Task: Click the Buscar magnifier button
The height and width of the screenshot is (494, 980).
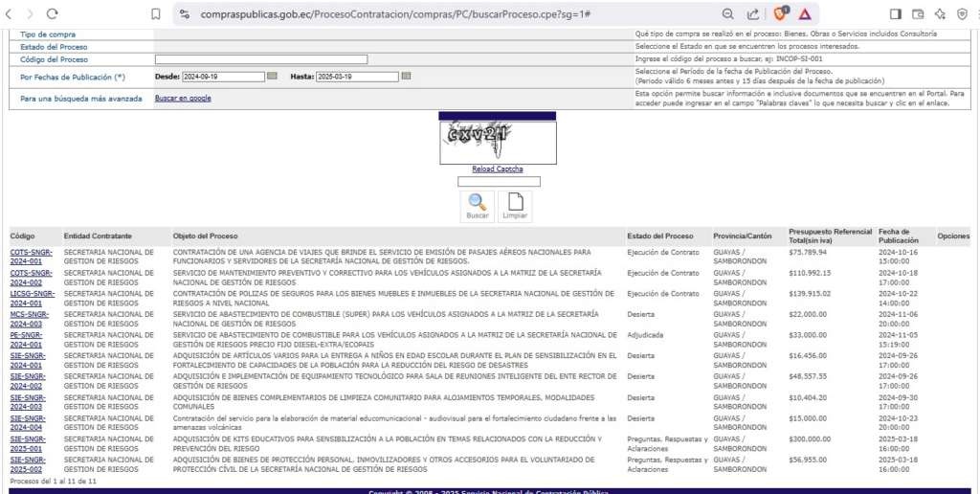Action: (x=477, y=207)
